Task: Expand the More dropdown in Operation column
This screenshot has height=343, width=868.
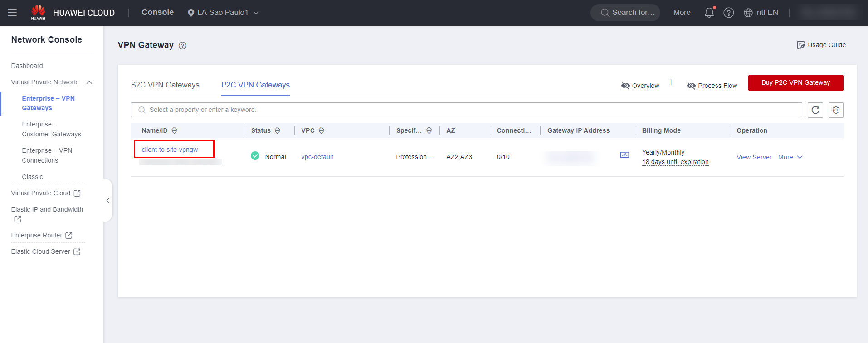Action: tap(790, 157)
